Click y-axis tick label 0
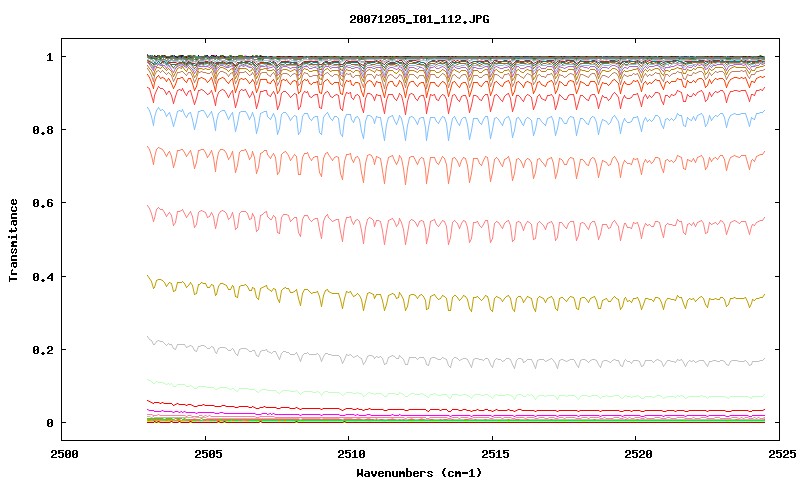This screenshot has height=480, width=800. (49, 423)
